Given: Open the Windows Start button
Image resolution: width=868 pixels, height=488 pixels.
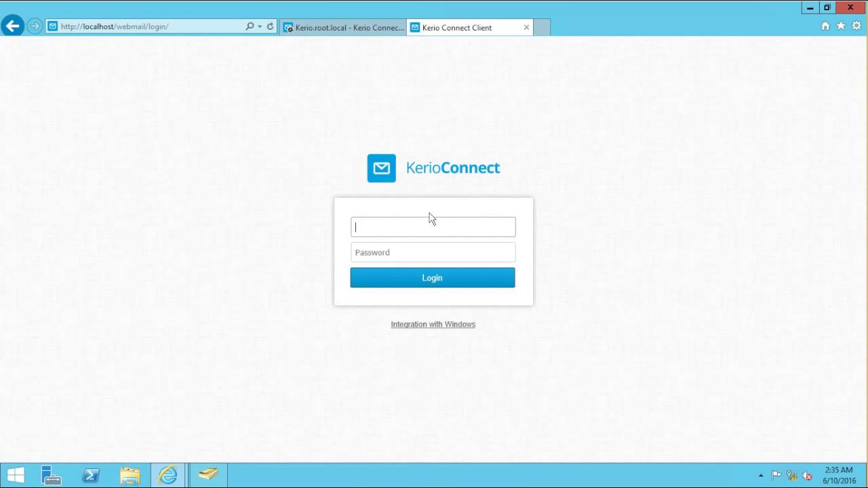Looking at the screenshot, I should [x=15, y=475].
